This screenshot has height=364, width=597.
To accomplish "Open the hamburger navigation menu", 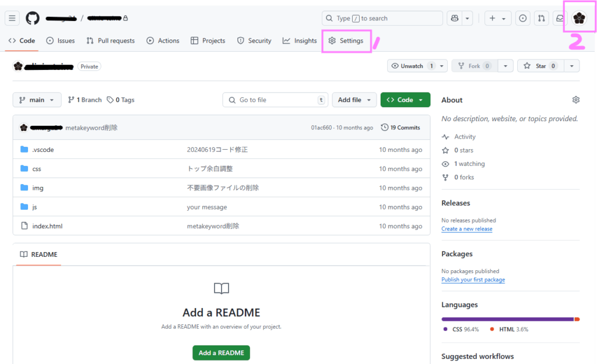I will [x=12, y=18].
